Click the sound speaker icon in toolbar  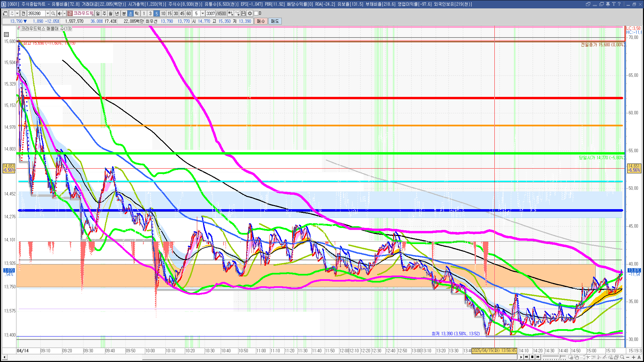(59, 13)
